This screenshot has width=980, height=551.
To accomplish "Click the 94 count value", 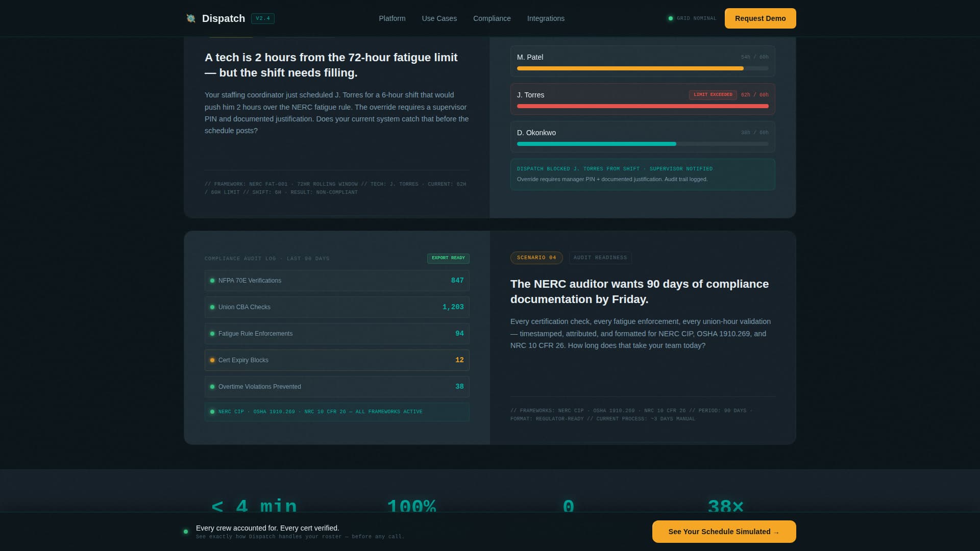I will coord(459,334).
